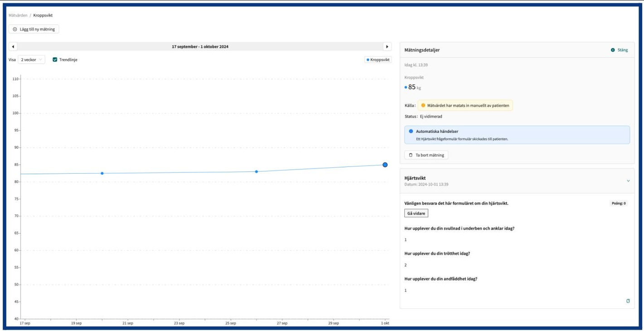Click the blue info icon by Automatiska händelser
This screenshot has height=331, width=644.
[411, 131]
